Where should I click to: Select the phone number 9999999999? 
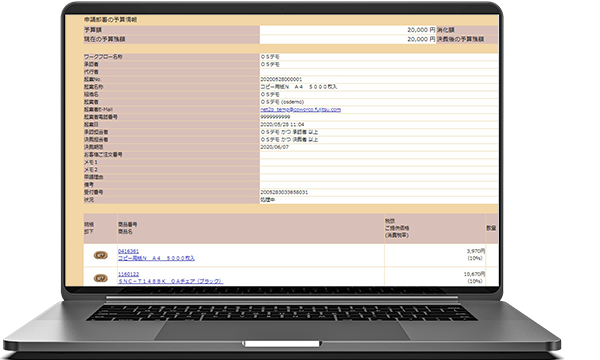(x=275, y=117)
